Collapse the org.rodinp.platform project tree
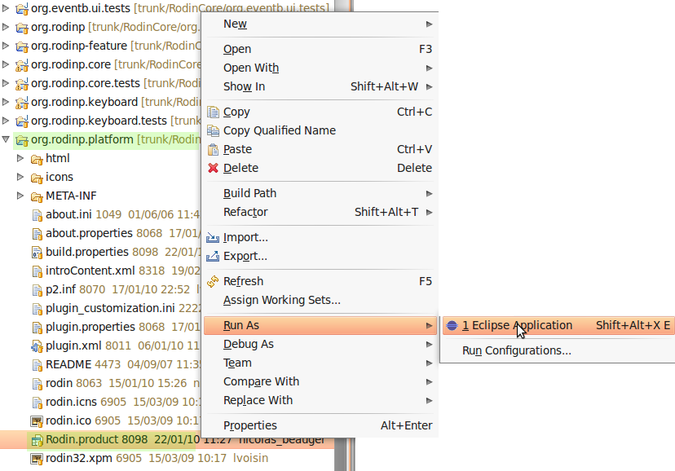675x471 pixels. [x=6, y=139]
